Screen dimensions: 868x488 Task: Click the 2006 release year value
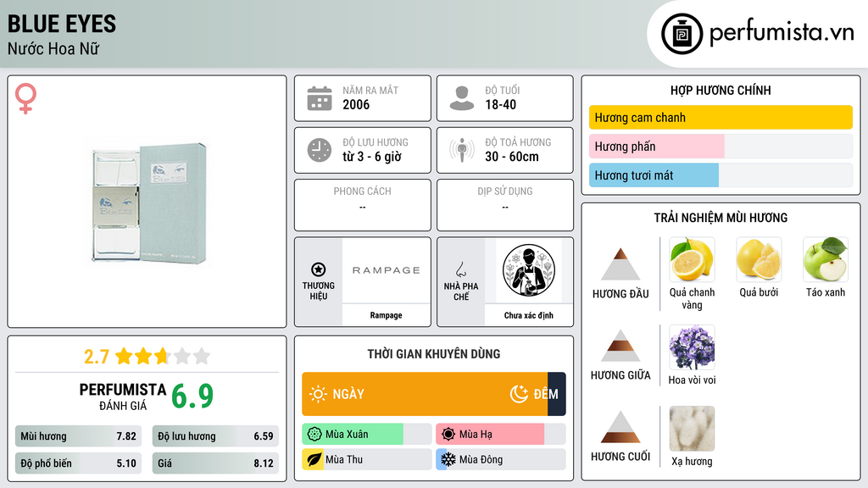356,104
